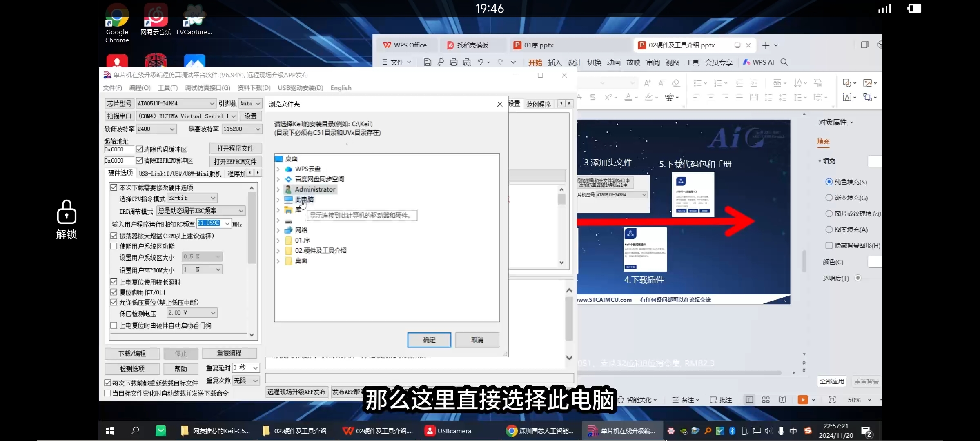Adjust the 透明度(T) slider handle

click(x=858, y=278)
